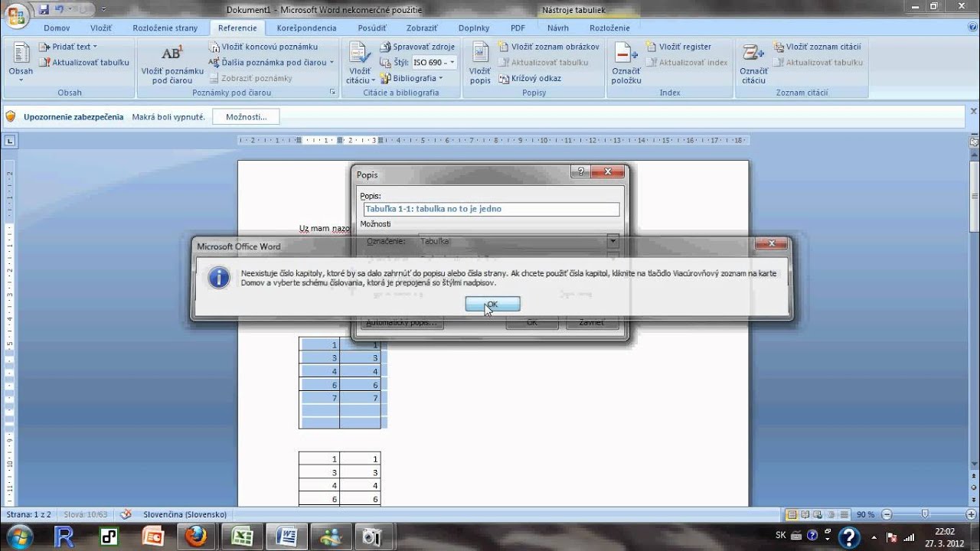Click Vložiť koncovú poznámku
980x551 pixels.
pyautogui.click(x=263, y=47)
